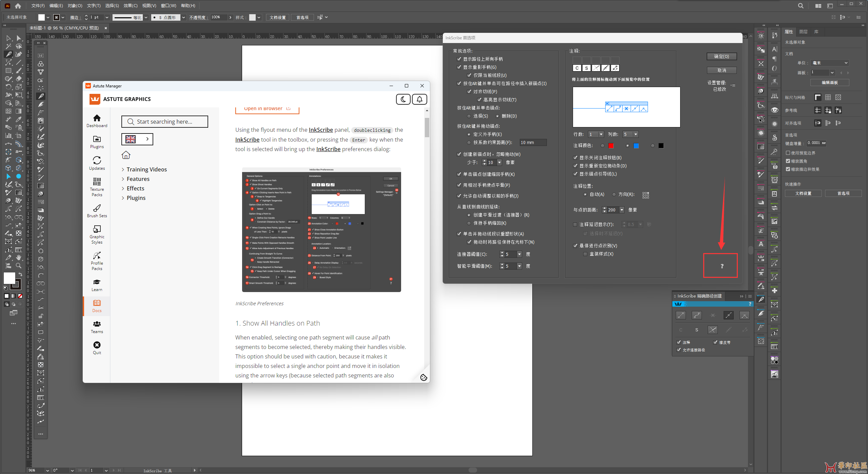Open the 与点的距离 dropdown
868x474 pixels.
[622, 210]
